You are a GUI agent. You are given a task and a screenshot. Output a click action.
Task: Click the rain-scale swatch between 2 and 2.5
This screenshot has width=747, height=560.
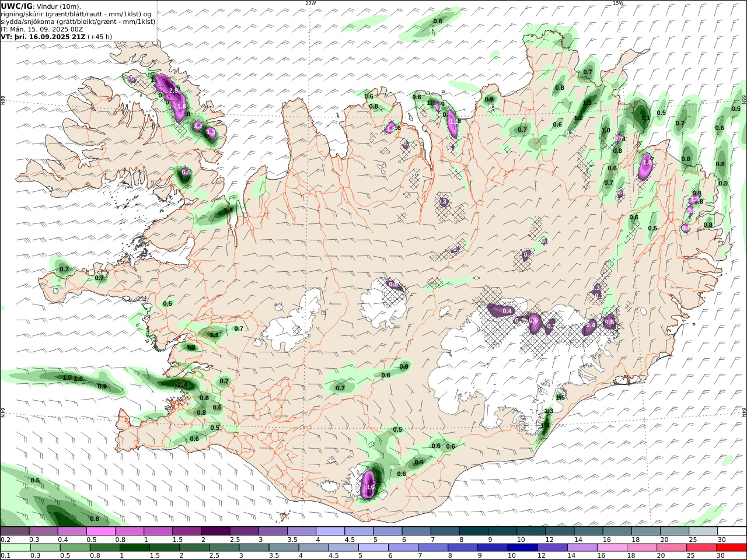(194, 548)
